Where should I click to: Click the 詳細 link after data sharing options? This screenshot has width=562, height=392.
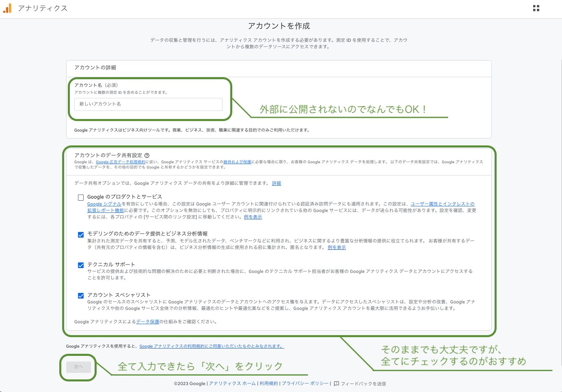277,183
